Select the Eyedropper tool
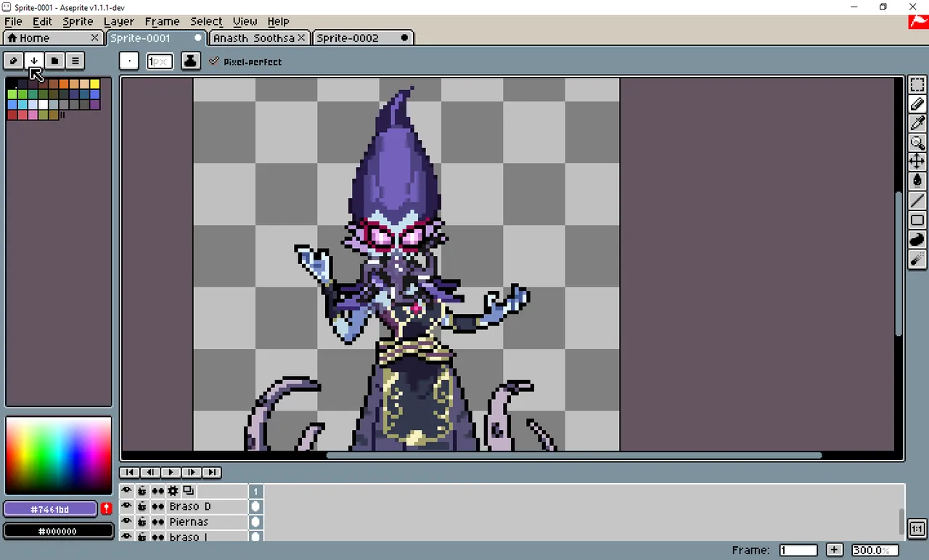This screenshot has height=560, width=929. [x=917, y=123]
